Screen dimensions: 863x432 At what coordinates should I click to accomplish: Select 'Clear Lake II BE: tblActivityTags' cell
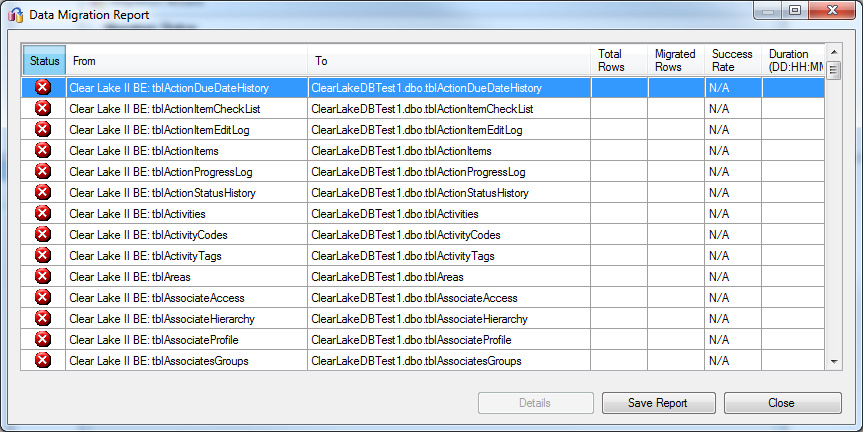187,255
